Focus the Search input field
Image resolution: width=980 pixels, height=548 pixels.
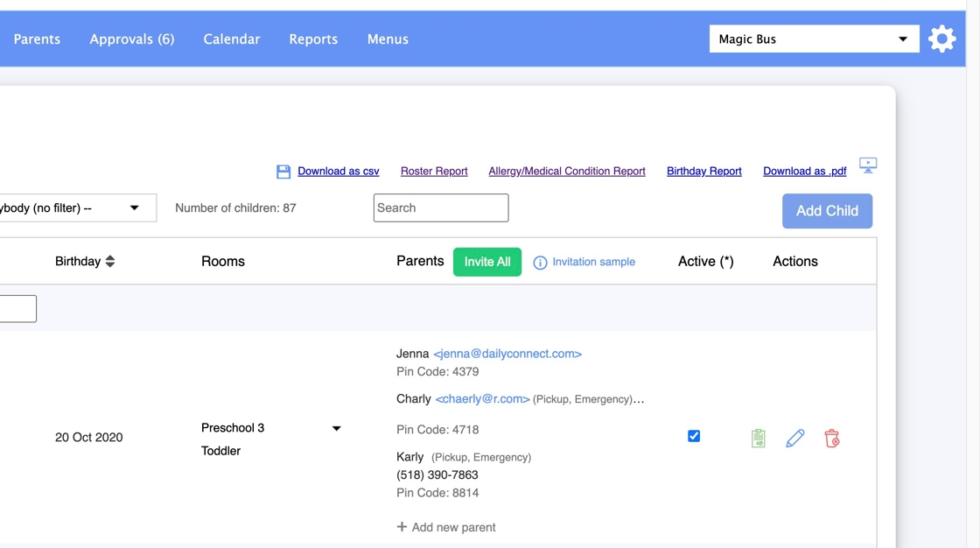[x=441, y=207]
